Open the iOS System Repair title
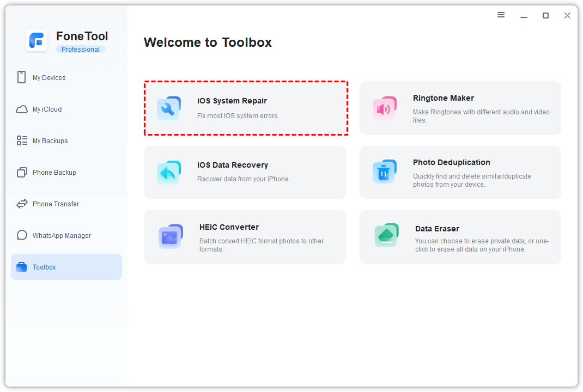This screenshot has width=583, height=392. coord(232,101)
